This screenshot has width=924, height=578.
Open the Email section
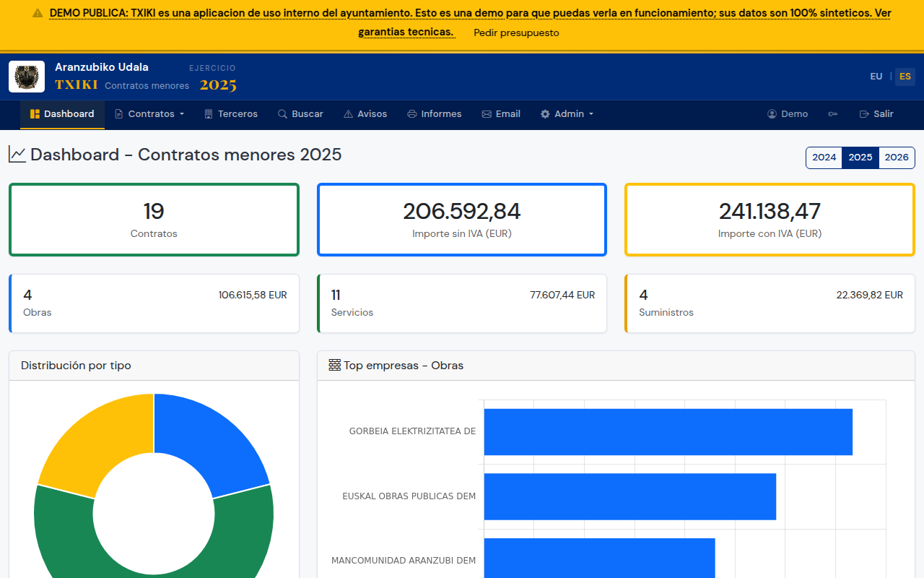pyautogui.click(x=501, y=114)
